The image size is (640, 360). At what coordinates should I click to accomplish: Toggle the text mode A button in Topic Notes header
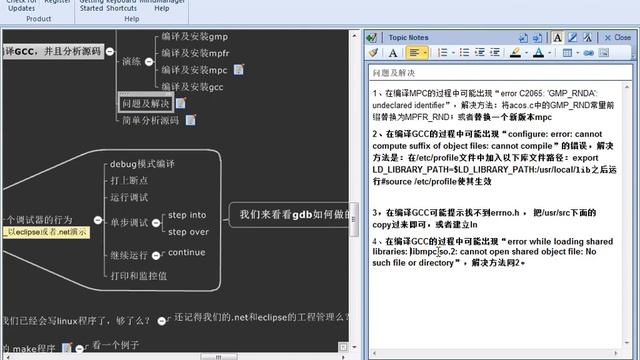(557, 38)
